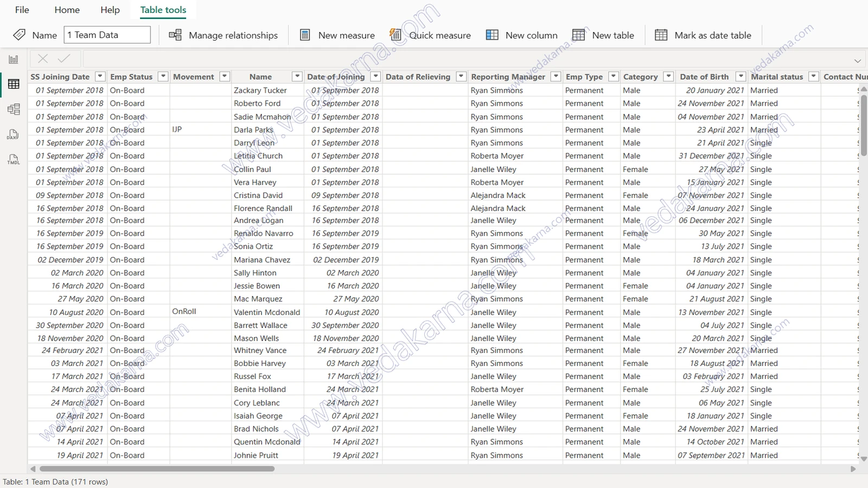Click the horizontal scrollbar thumb
Screen dimensions: 868x488
(x=157, y=468)
